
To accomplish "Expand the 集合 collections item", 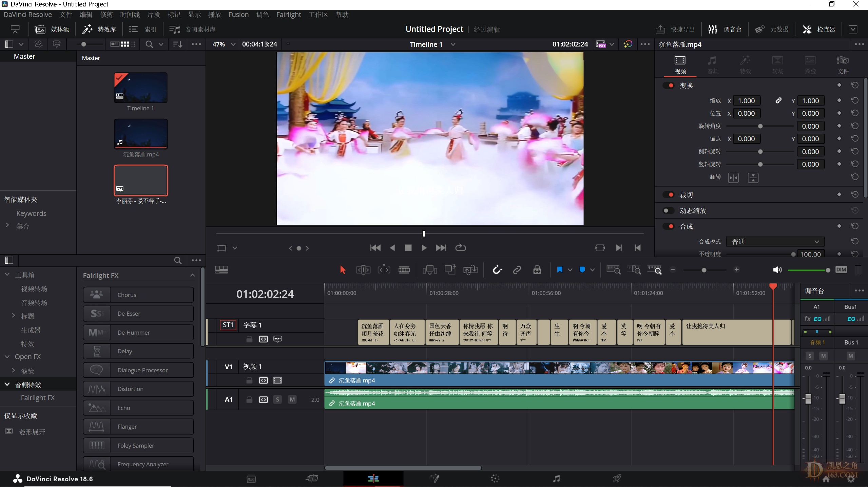I will (x=7, y=225).
